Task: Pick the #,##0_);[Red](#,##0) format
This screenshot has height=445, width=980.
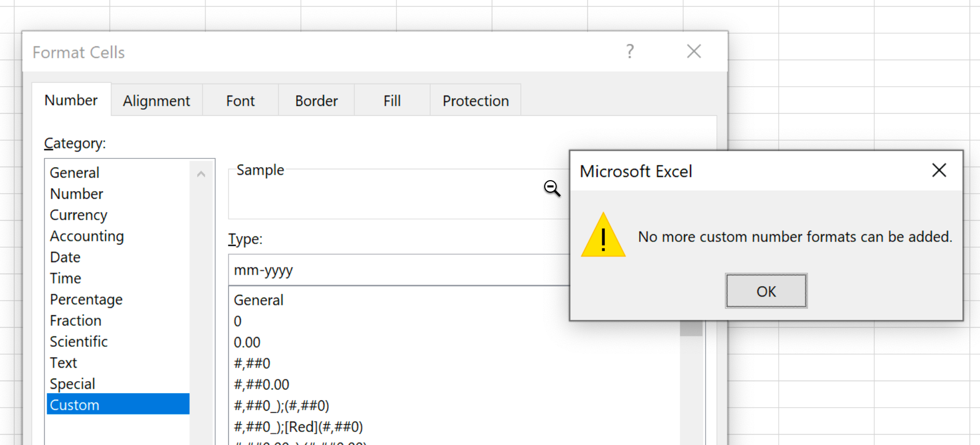Action: (454, 427)
